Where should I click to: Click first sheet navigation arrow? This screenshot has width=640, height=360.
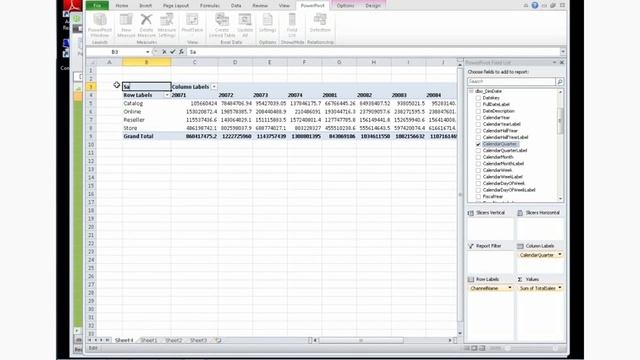coord(90,340)
